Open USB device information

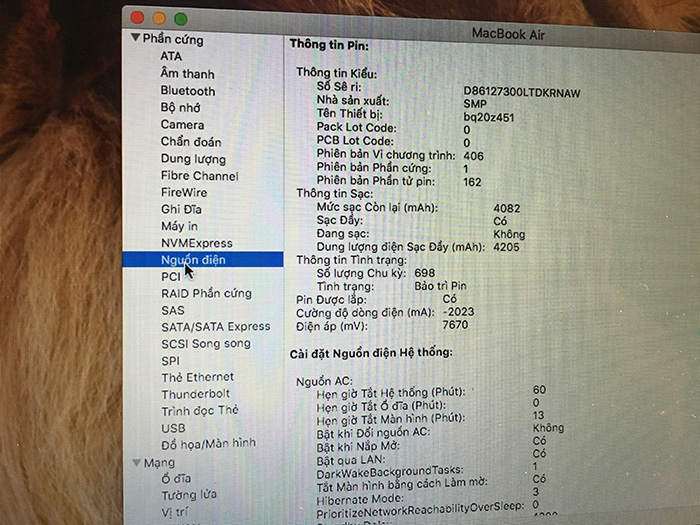click(173, 428)
